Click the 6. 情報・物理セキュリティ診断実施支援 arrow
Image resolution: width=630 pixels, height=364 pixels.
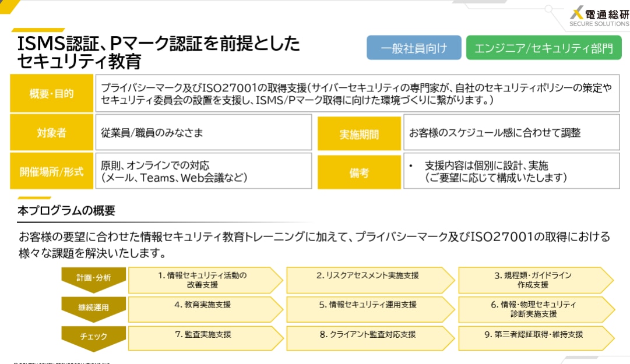click(x=536, y=309)
